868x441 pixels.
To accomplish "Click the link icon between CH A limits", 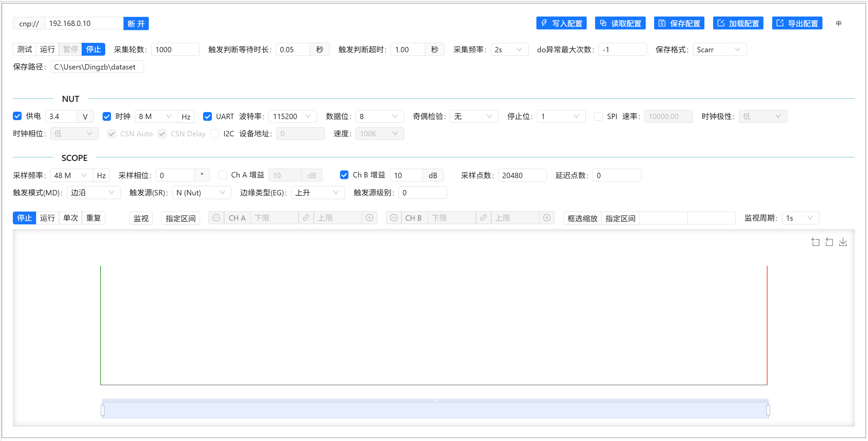I will tap(306, 218).
